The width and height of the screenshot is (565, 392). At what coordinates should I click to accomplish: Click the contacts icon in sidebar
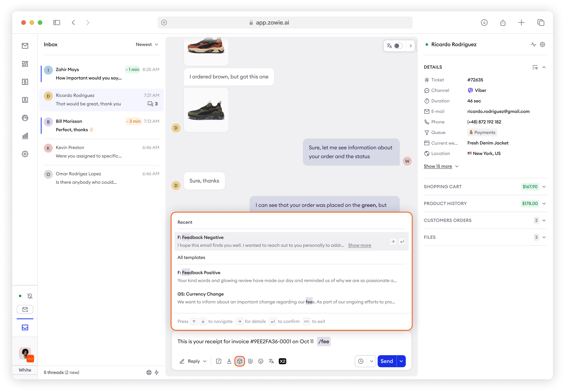point(25,100)
